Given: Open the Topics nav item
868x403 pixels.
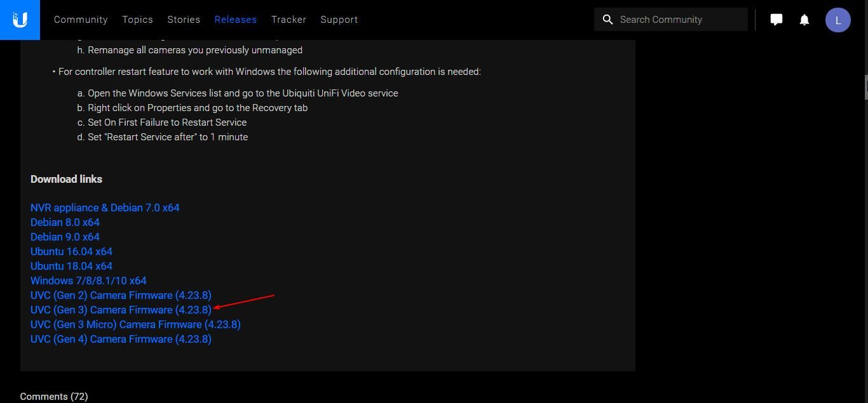Looking at the screenshot, I should click(x=137, y=20).
